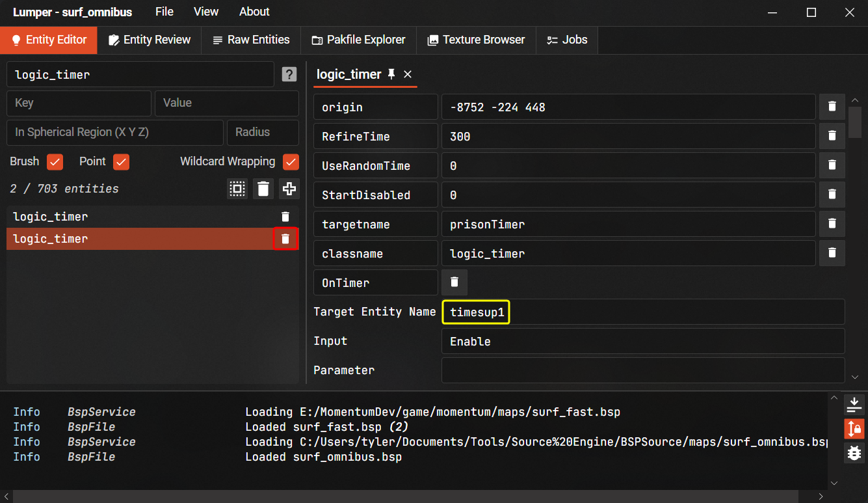
Task: Delete the OnTimer output entry
Action: [454, 282]
